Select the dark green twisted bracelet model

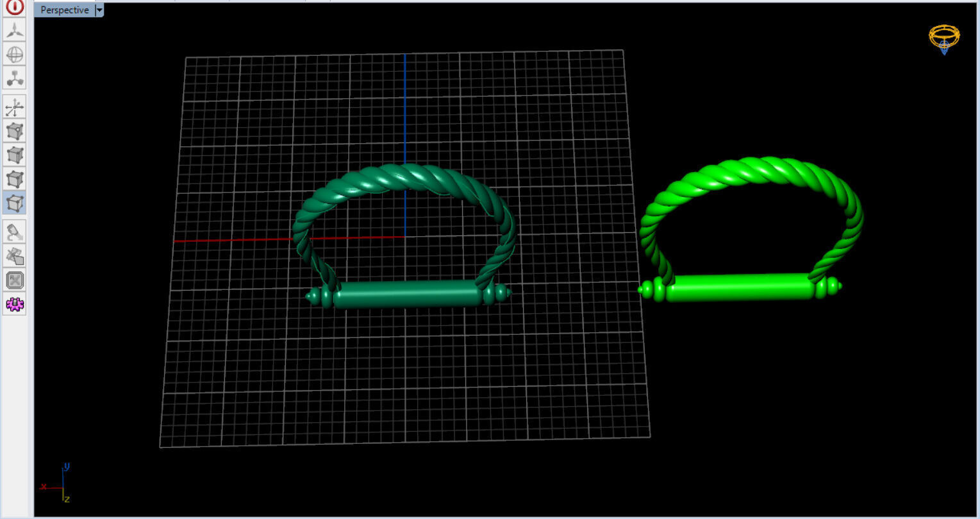pyautogui.click(x=408, y=294)
